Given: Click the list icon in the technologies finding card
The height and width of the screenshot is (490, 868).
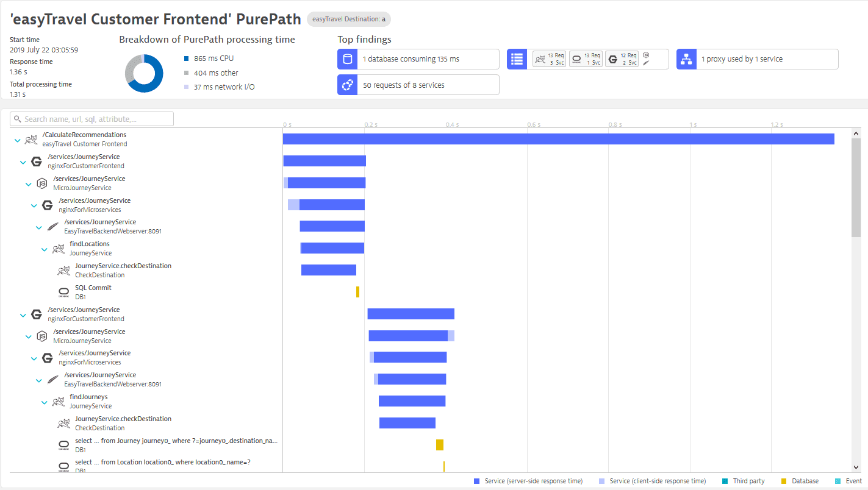Looking at the screenshot, I should [x=517, y=59].
